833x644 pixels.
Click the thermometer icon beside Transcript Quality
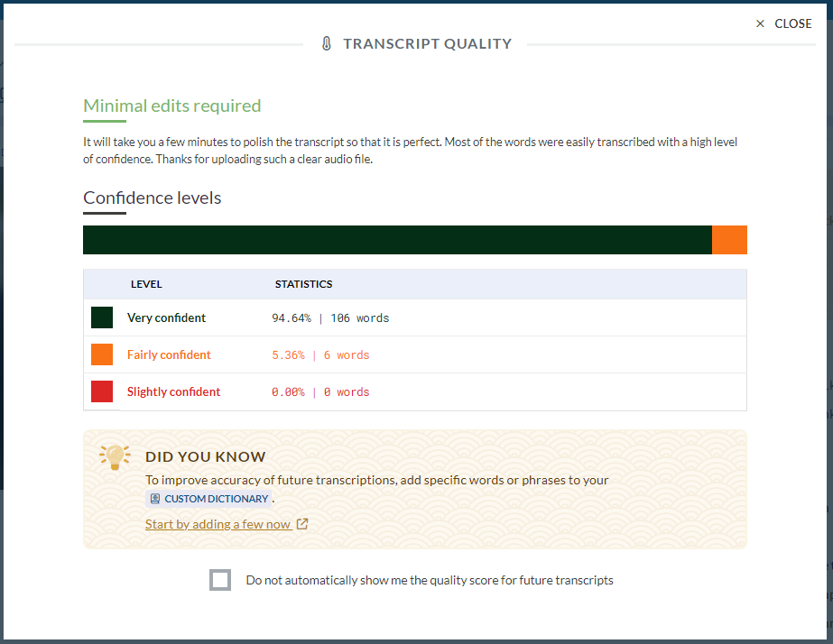(327, 44)
